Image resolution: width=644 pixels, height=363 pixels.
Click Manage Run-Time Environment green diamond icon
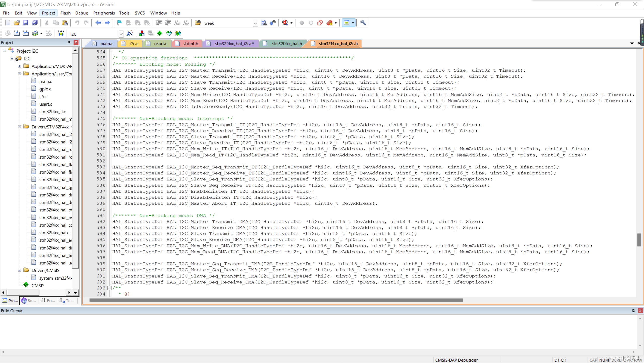[x=160, y=34]
